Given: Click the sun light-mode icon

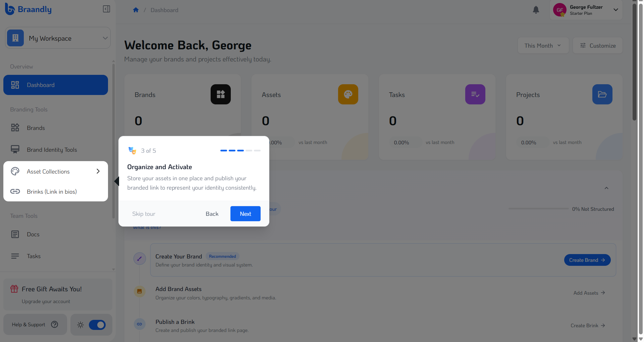Looking at the screenshot, I should tap(80, 325).
